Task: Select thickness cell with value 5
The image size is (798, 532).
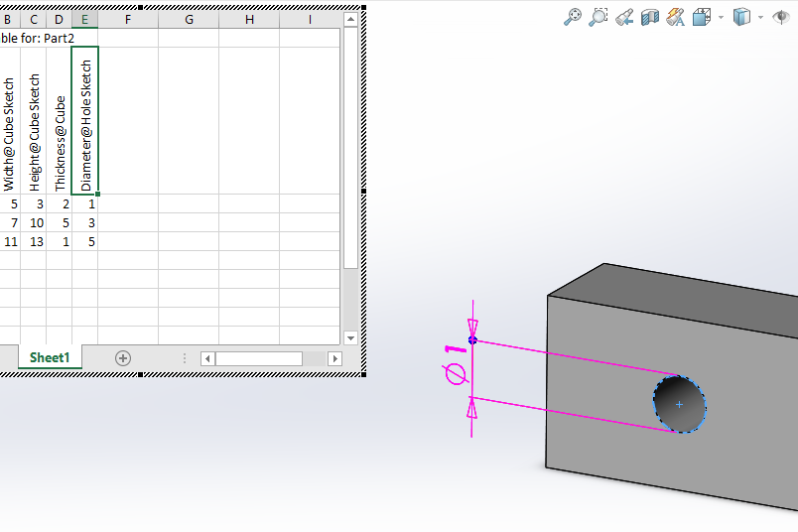Action: pos(59,222)
